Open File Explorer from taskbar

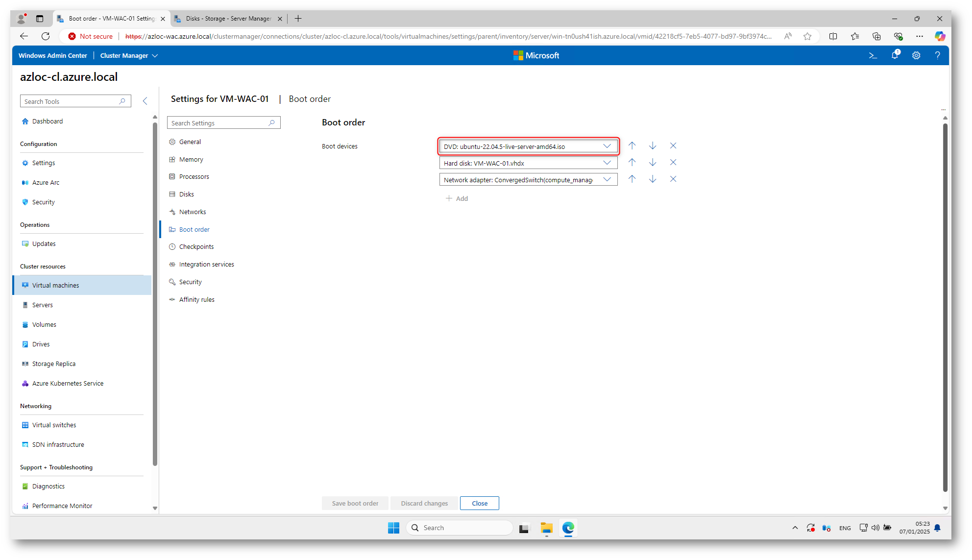click(x=546, y=528)
